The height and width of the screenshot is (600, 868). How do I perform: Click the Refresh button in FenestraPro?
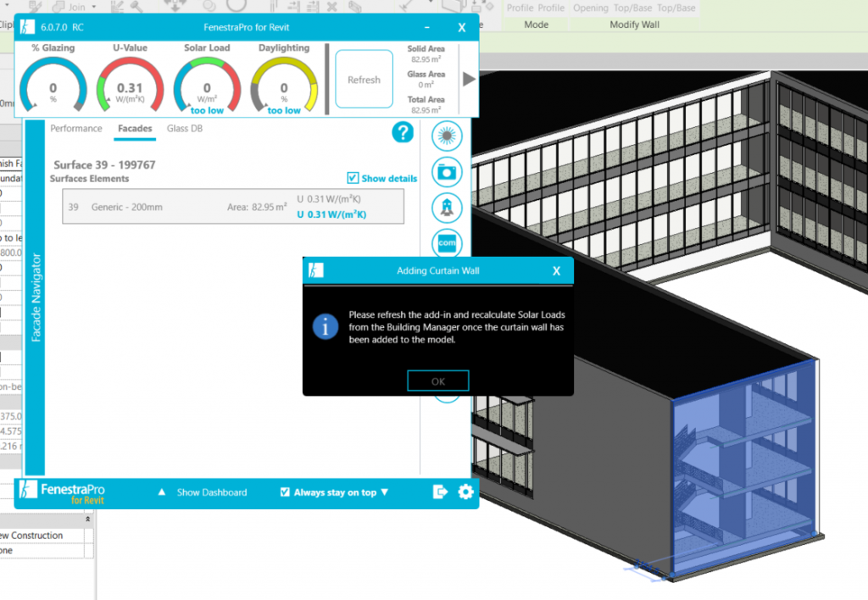364,79
